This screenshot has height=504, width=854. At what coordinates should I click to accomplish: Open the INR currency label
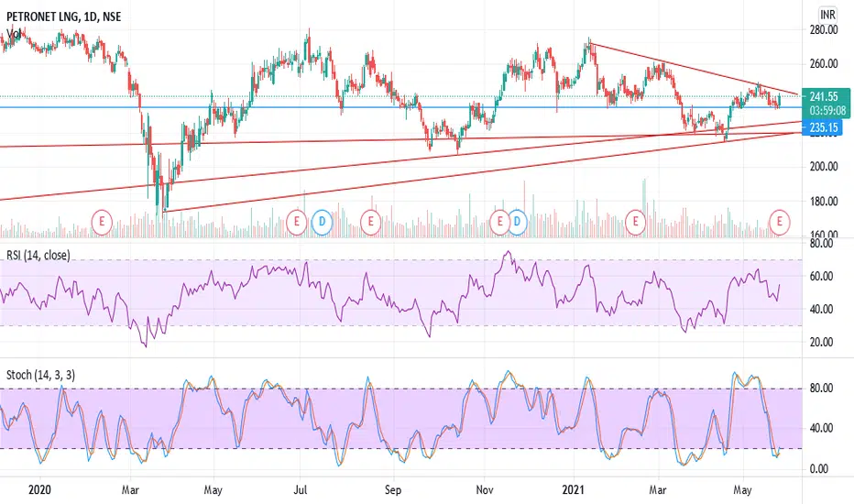click(x=827, y=15)
